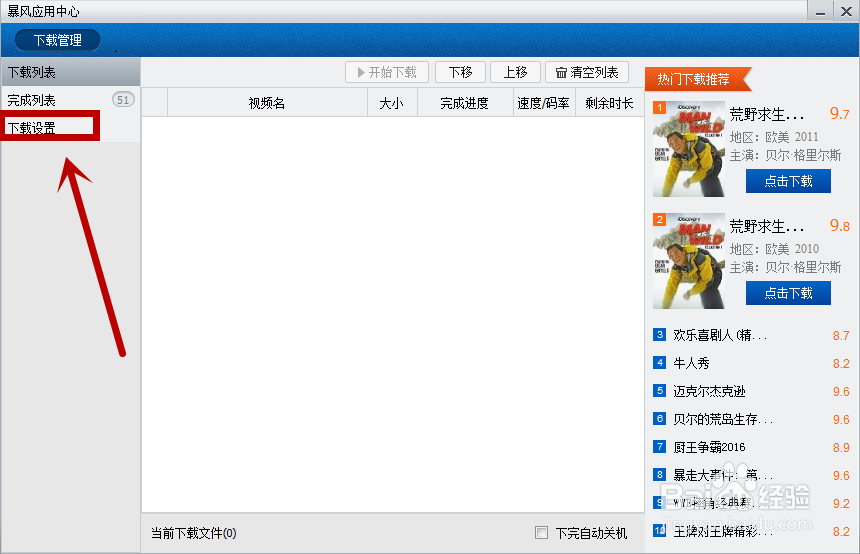
Task: Sort by 大小 column header
Action: coord(392,103)
